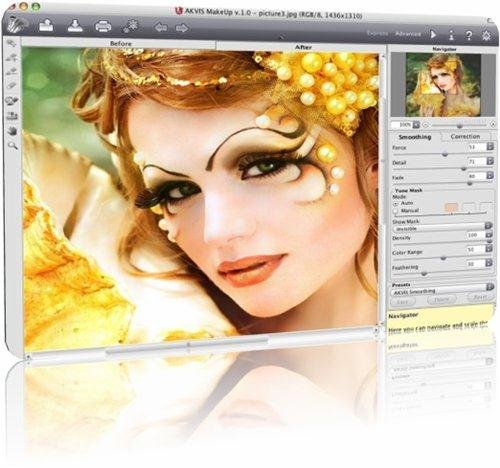Select the Hand tool

pyautogui.click(x=13, y=131)
